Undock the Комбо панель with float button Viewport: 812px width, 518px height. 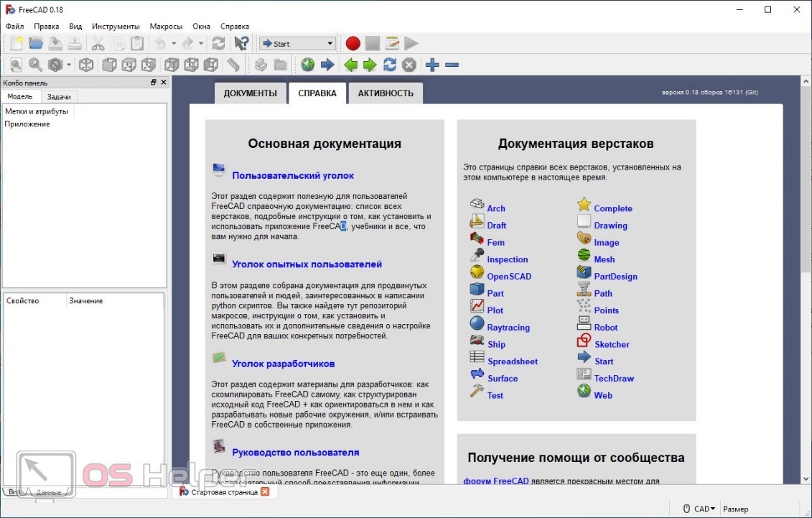[154, 83]
